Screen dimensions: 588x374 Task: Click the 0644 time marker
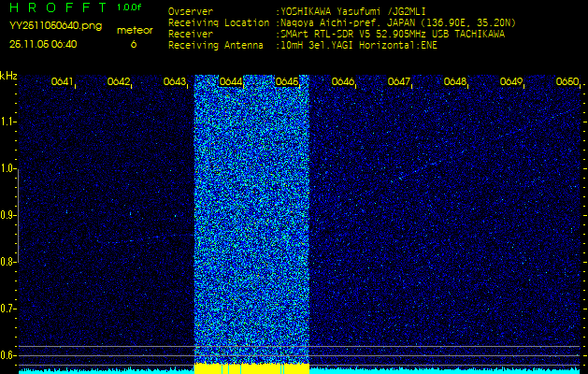click(231, 81)
